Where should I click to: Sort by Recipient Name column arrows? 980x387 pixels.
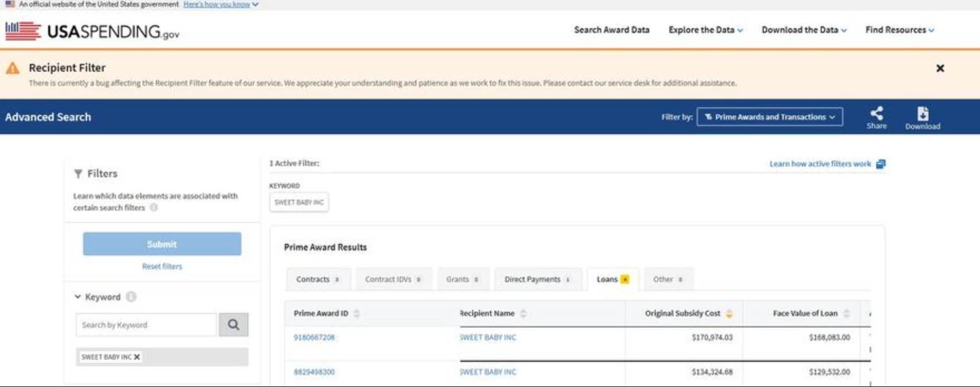click(523, 314)
